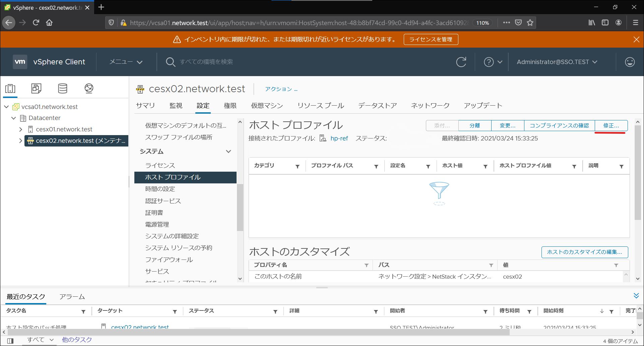Viewport: 644px width, 346px height.
Task: Open the Firefox hamburger menu
Action: point(635,22)
